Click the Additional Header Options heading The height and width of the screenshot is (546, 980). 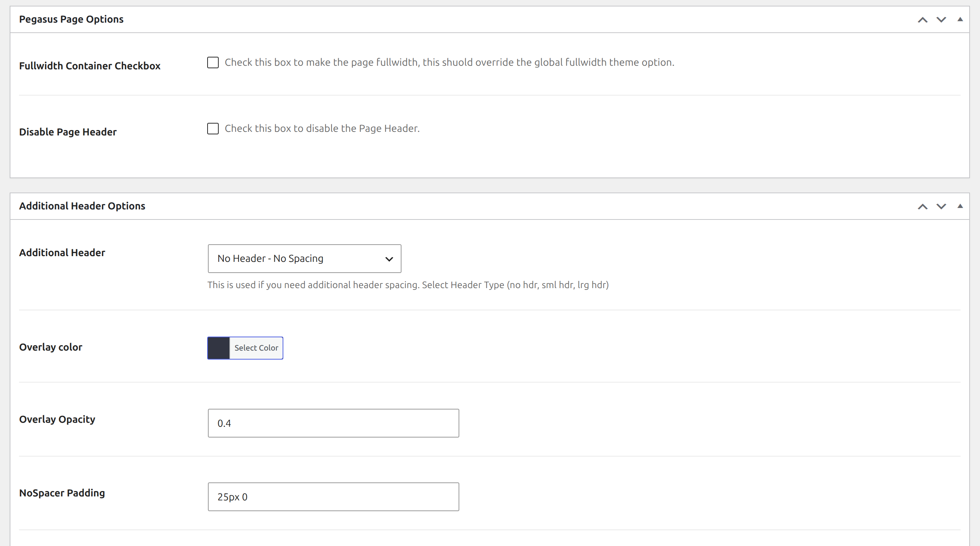[82, 206]
